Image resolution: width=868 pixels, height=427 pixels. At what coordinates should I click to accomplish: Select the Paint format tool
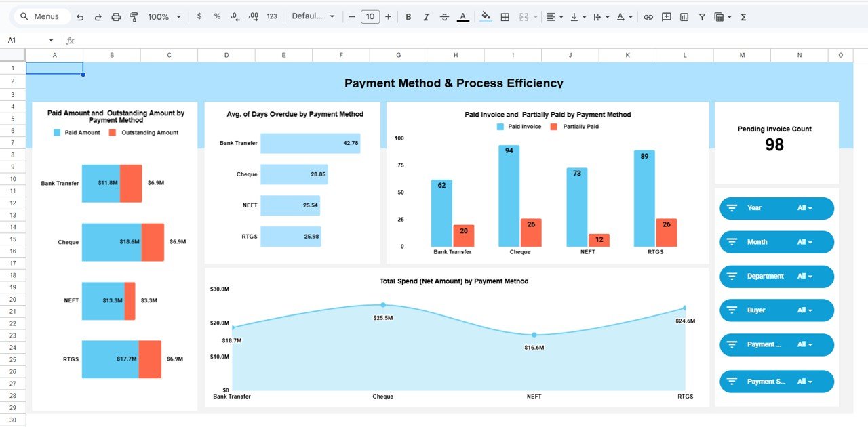[133, 16]
